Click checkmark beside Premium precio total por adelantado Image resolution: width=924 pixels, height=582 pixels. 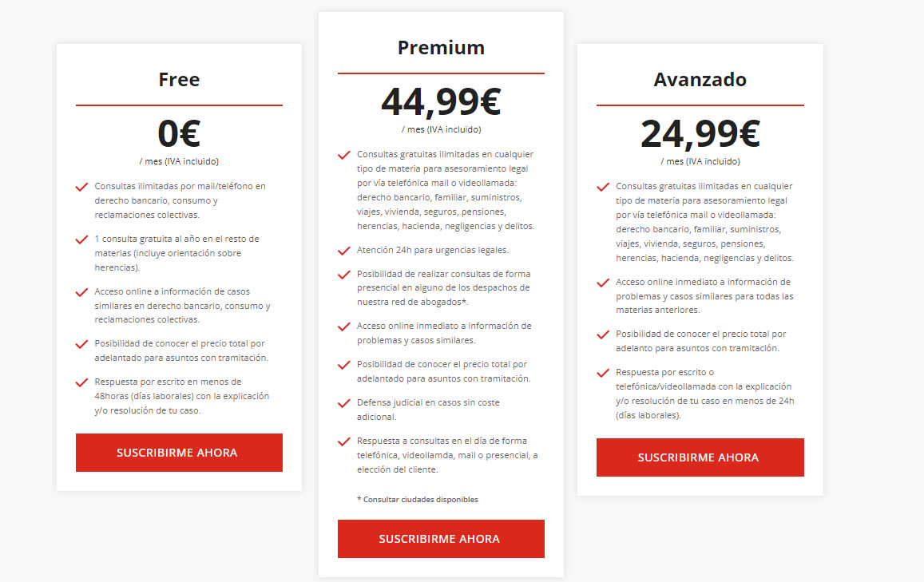(x=344, y=365)
